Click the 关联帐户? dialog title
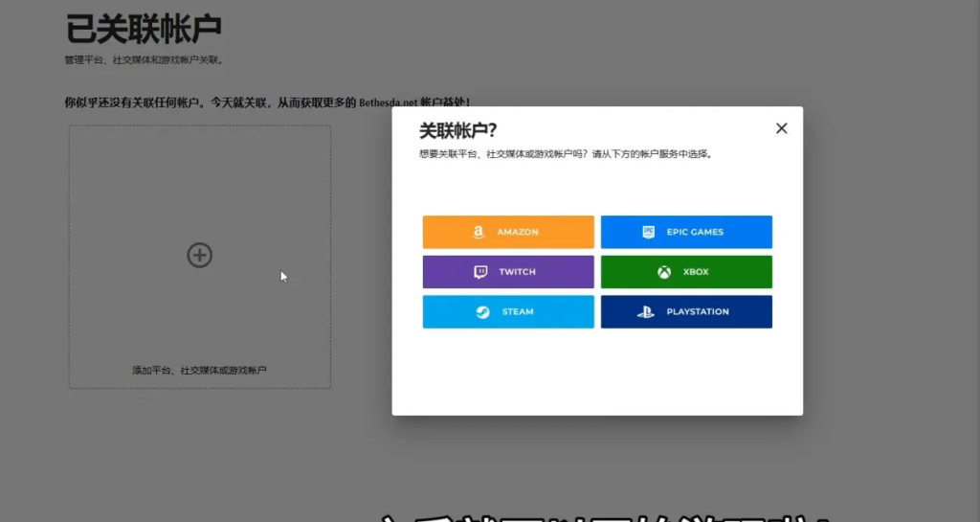980x522 pixels. click(x=457, y=130)
